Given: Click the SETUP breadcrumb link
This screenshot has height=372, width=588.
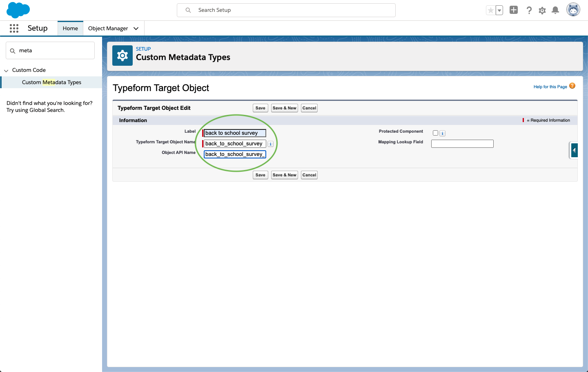Looking at the screenshot, I should coord(143,49).
